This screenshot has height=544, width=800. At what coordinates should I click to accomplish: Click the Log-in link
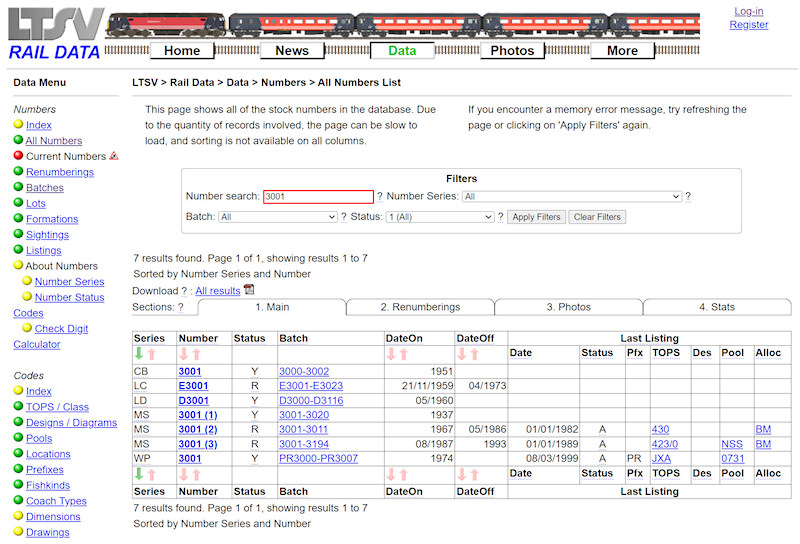tap(748, 11)
